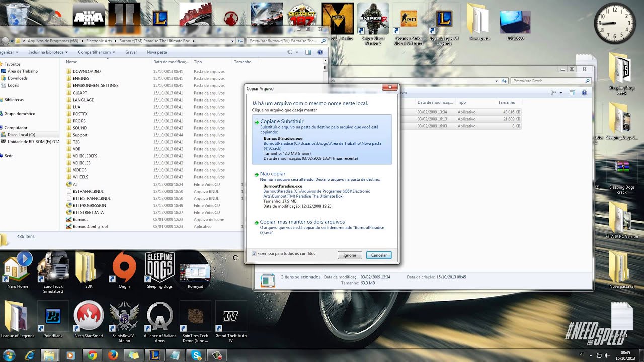
Task: Select the BurnoutConfigTool file
Action: tap(90, 226)
